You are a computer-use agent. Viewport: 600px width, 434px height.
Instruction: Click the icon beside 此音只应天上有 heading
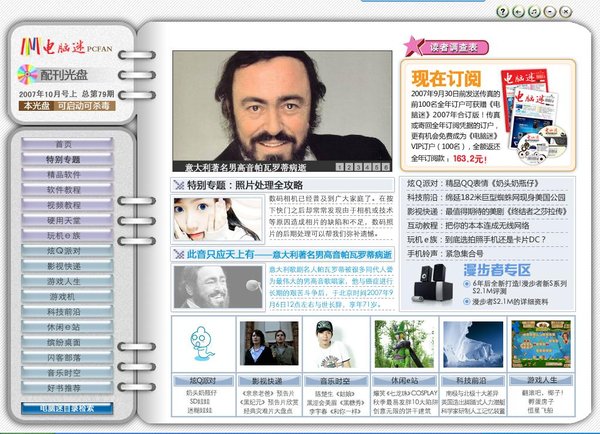pyautogui.click(x=178, y=255)
